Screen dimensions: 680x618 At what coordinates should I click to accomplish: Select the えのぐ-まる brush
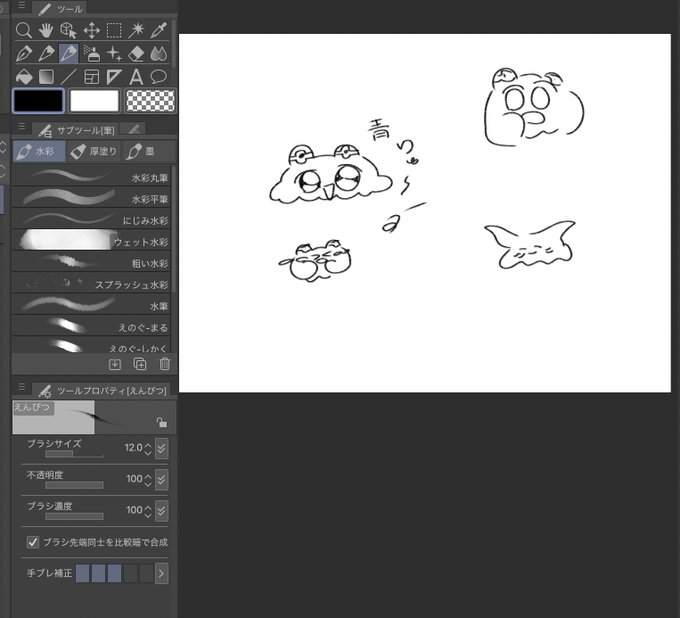tap(92, 325)
